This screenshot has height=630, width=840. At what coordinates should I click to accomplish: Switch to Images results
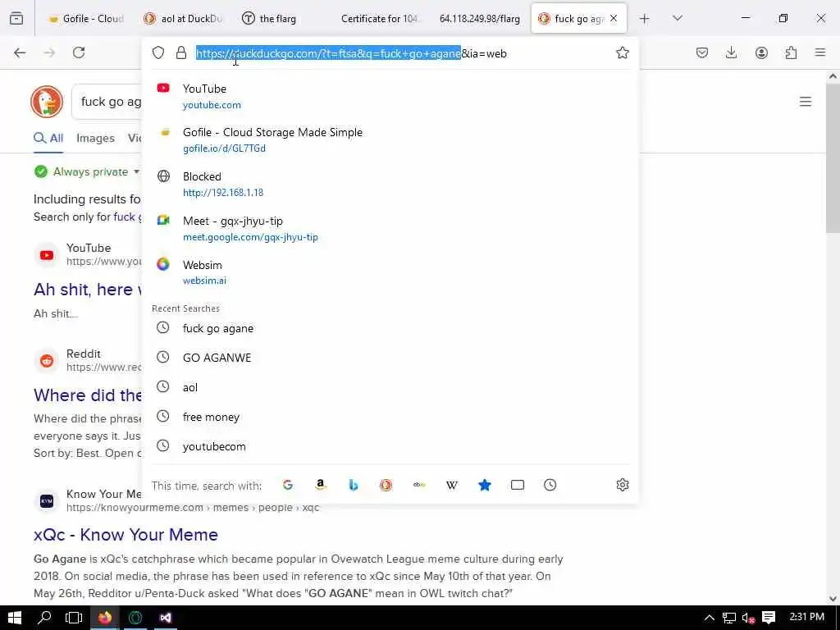click(x=95, y=138)
